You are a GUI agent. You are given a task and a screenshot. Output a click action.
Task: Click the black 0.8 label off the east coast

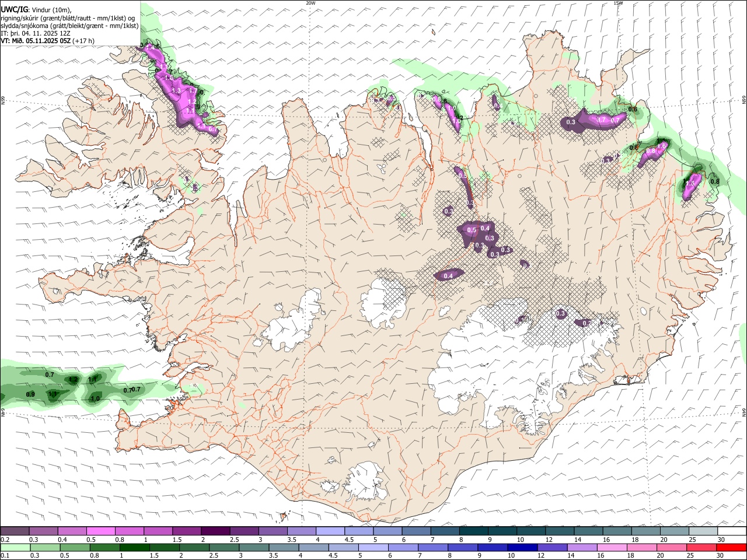pyautogui.click(x=714, y=182)
